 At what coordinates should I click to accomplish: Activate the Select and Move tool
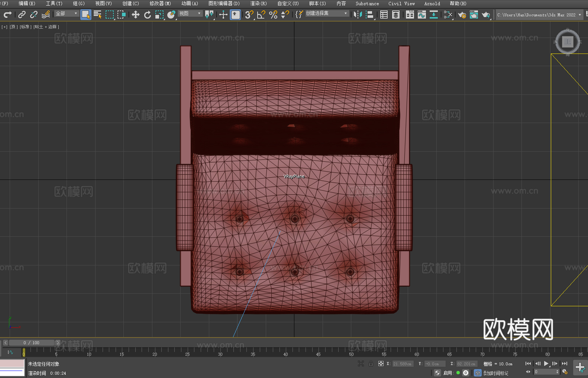[136, 14]
